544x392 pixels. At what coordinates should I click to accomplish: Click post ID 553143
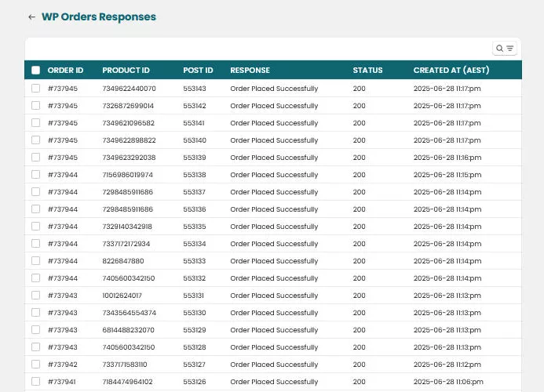point(195,89)
